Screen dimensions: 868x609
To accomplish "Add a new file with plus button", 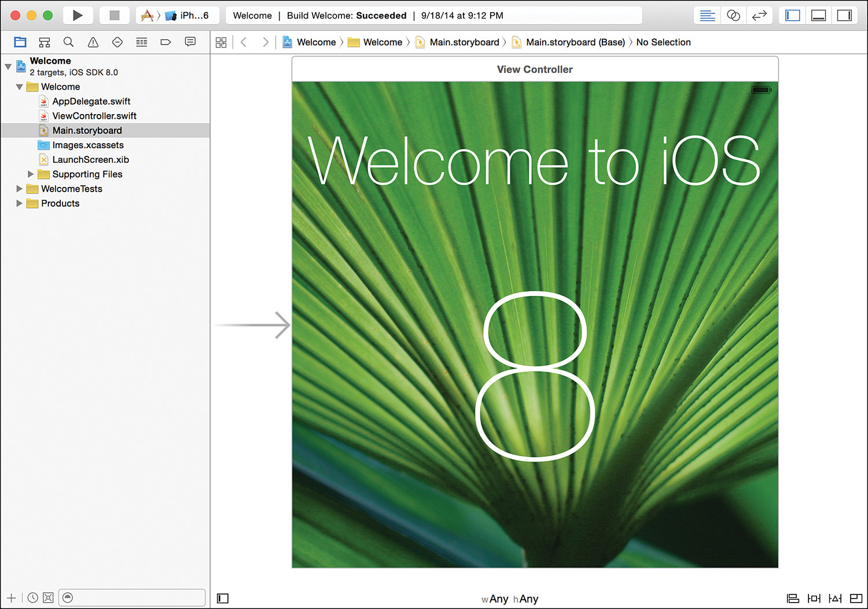I will [11, 597].
